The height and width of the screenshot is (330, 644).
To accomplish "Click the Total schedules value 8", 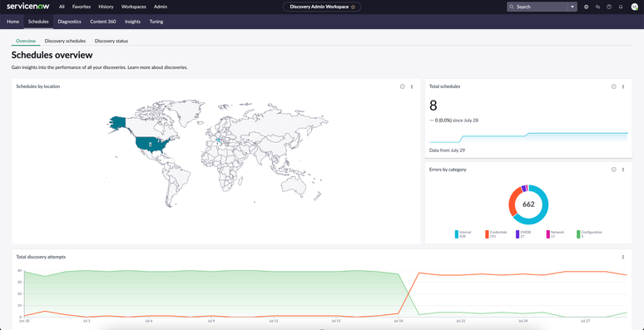I will [x=433, y=106].
